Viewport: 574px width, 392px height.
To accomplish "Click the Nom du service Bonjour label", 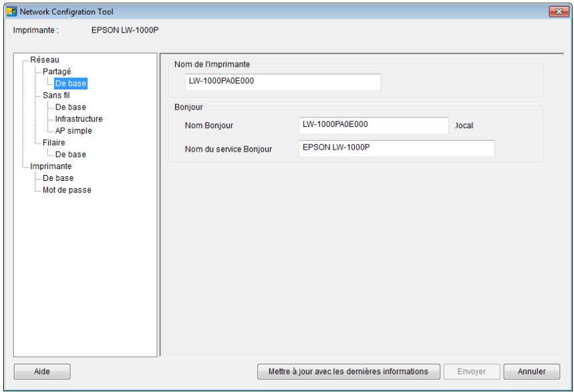I will point(229,150).
